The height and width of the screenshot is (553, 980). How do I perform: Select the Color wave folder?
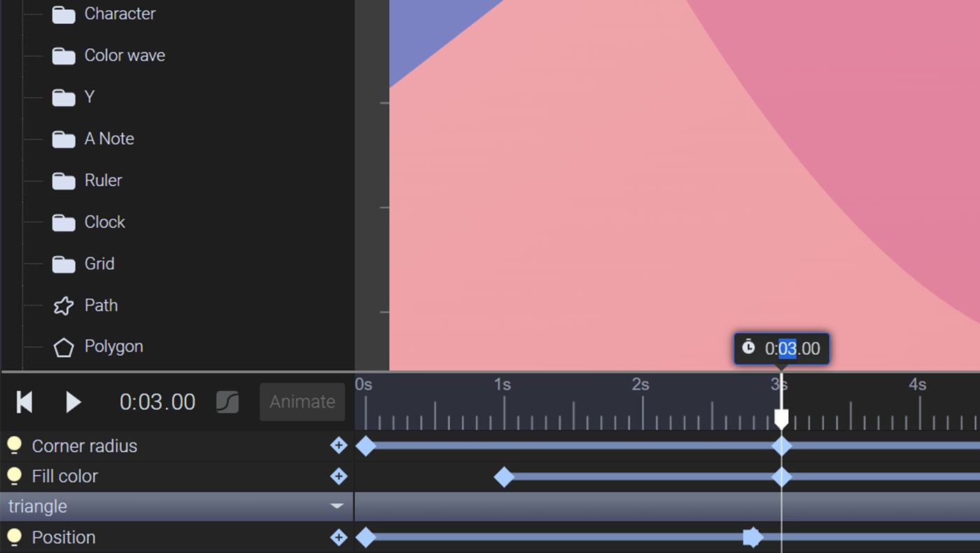pyautogui.click(x=125, y=55)
